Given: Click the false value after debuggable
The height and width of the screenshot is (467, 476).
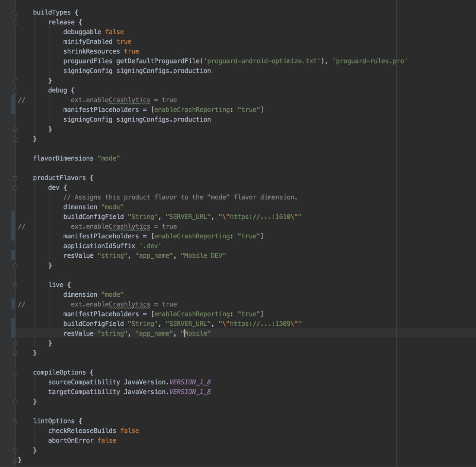Looking at the screenshot, I should 114,32.
